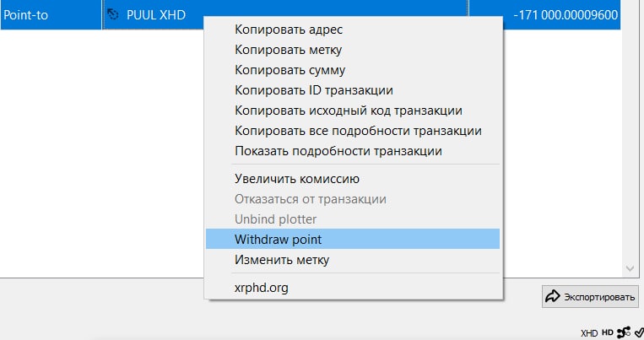Viewport: 644px width, 340px height.
Task: Open Показать подробности транзакции
Action: (338, 151)
